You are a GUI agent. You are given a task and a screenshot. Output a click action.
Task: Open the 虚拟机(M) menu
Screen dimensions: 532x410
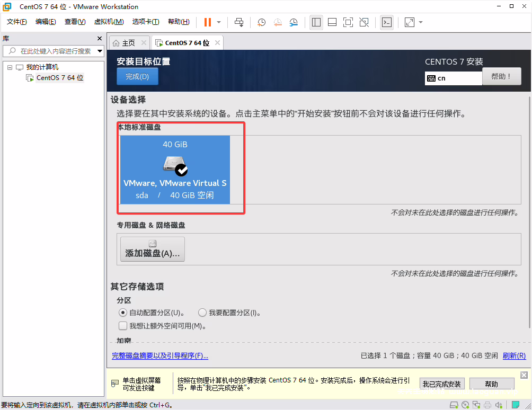pyautogui.click(x=109, y=22)
